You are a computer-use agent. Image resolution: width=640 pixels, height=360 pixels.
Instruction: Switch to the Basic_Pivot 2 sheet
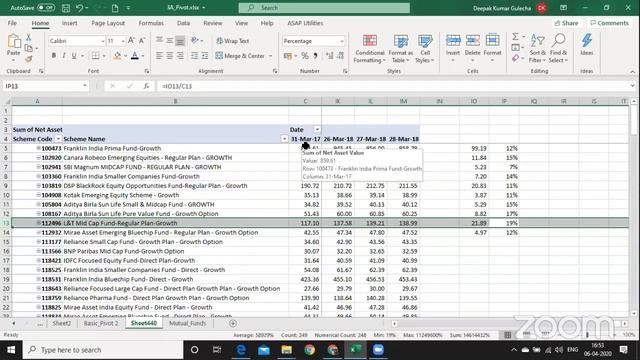(x=101, y=323)
